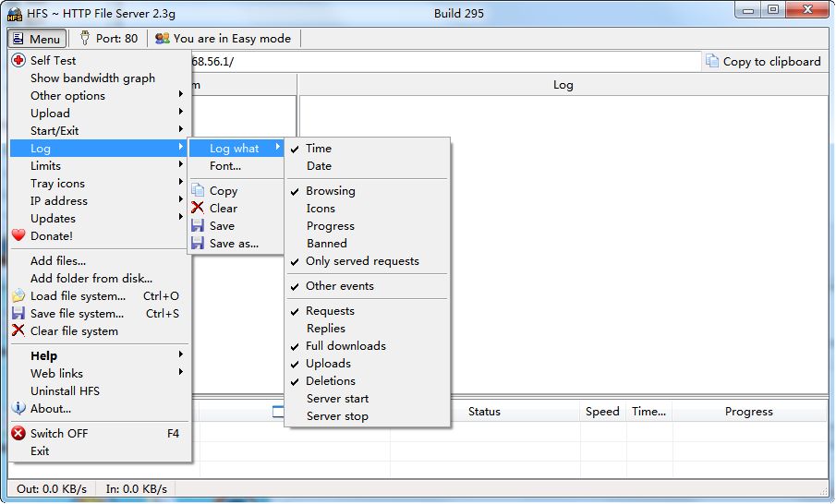Click the heart Donate! icon
The image size is (836, 504).
pos(18,236)
